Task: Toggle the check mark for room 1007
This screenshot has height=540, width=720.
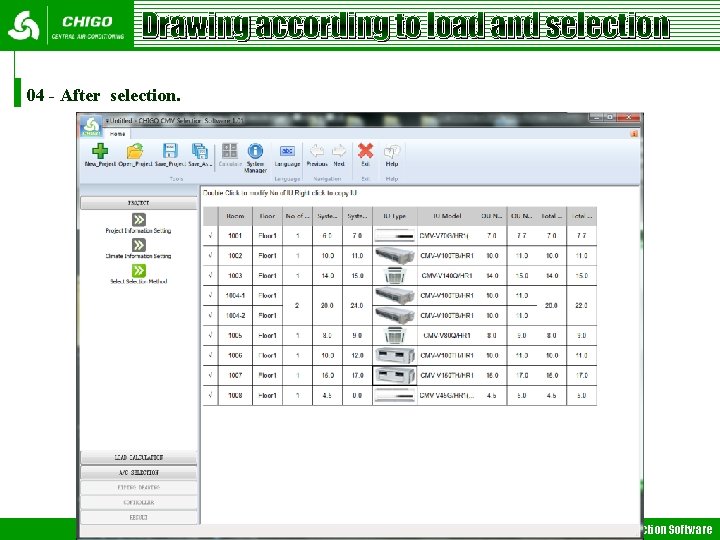Action: pyautogui.click(x=210, y=375)
